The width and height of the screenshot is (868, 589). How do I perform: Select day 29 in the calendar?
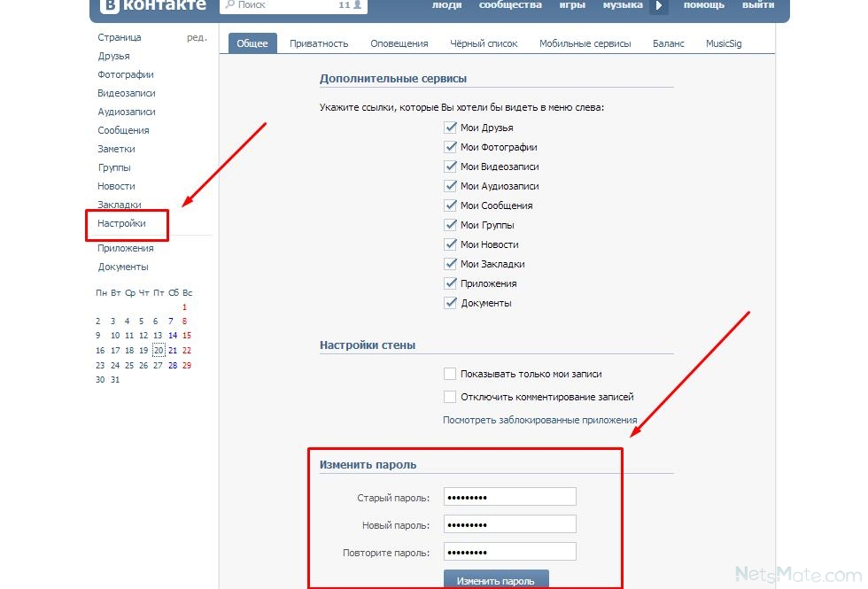[x=187, y=365]
